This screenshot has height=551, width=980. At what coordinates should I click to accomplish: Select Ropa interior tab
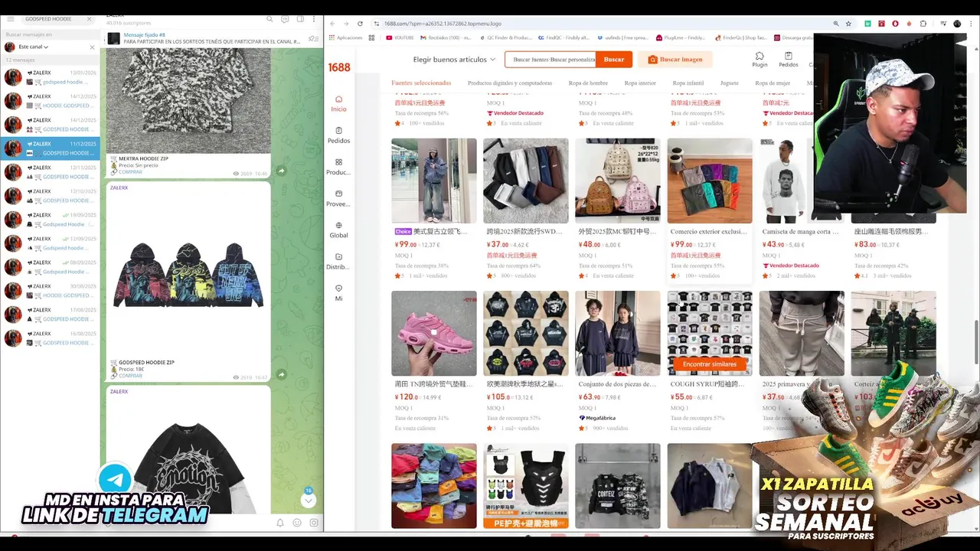(x=640, y=83)
